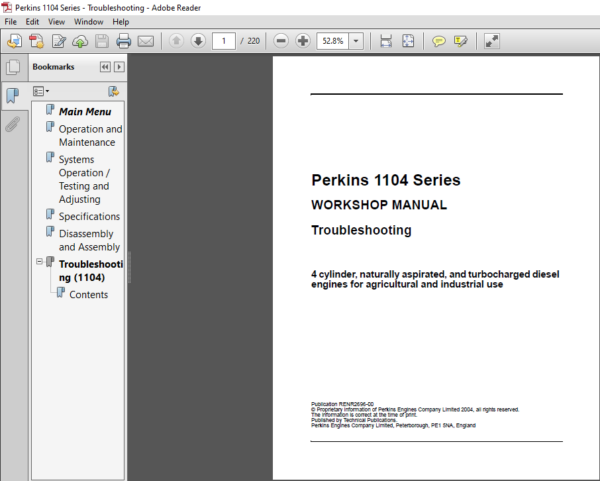600x481 pixels.
Task: Click the zoom percentage field 52.8%
Action: pos(333,41)
